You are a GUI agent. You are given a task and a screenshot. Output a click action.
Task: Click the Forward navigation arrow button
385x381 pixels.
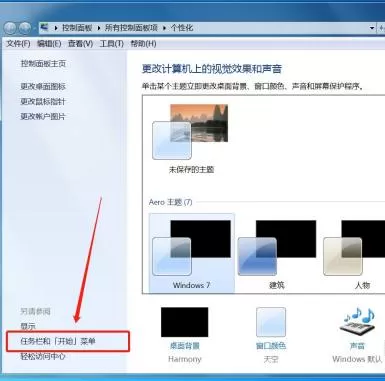point(25,28)
